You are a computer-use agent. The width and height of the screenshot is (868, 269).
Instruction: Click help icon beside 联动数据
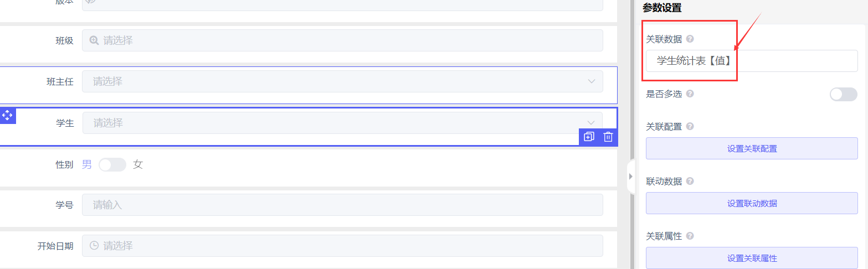690,181
